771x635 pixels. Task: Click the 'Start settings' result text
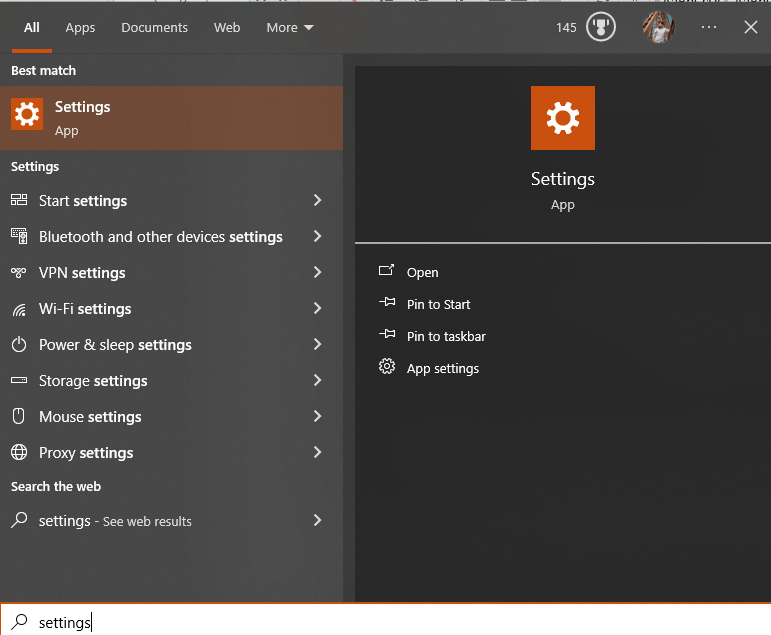[x=83, y=201]
